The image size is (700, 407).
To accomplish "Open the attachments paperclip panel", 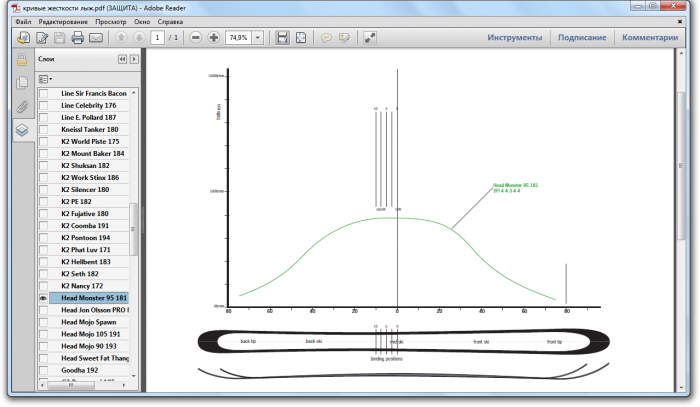I will click(x=22, y=106).
